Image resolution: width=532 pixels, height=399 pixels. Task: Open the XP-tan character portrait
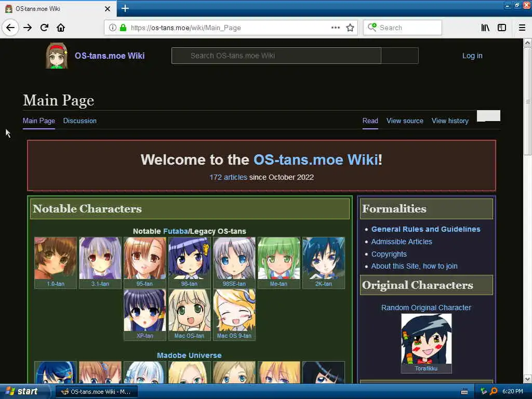(145, 310)
